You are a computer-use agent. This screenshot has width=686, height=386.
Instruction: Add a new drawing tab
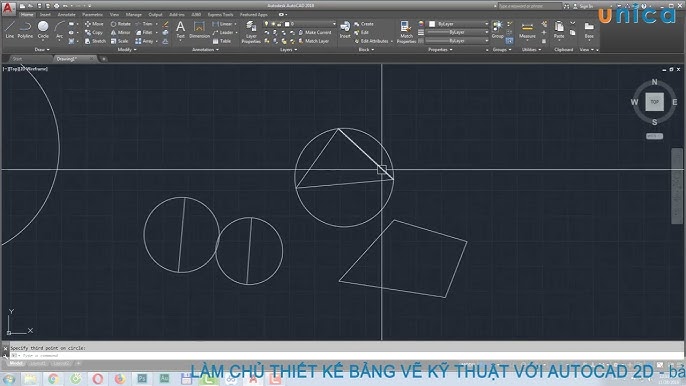click(104, 59)
